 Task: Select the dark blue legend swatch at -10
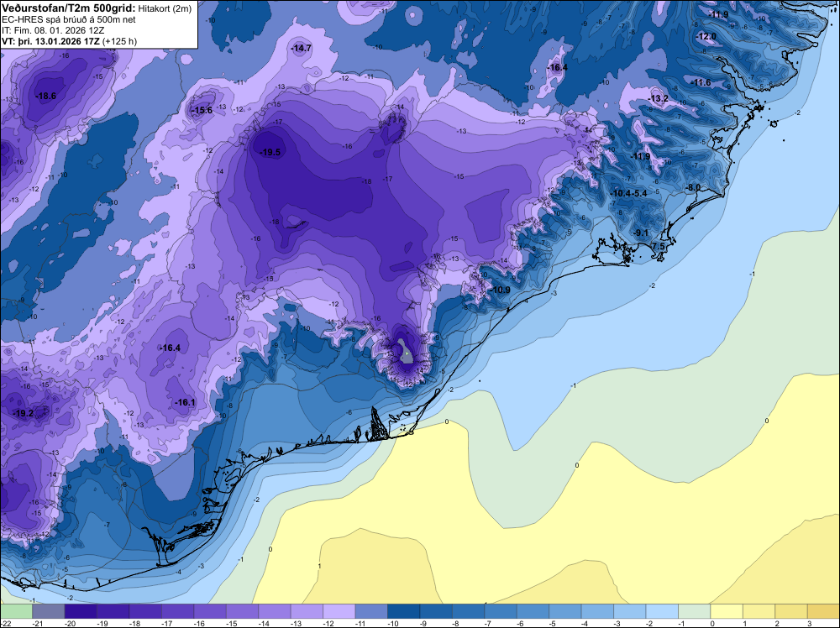[x=403, y=611]
